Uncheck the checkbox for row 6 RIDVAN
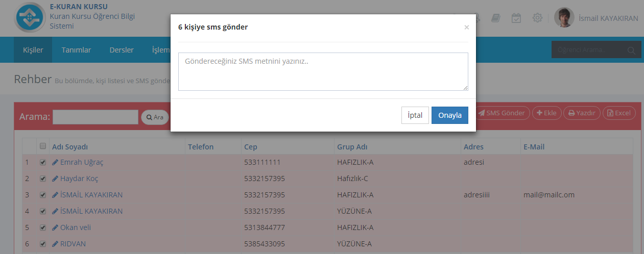 43,244
